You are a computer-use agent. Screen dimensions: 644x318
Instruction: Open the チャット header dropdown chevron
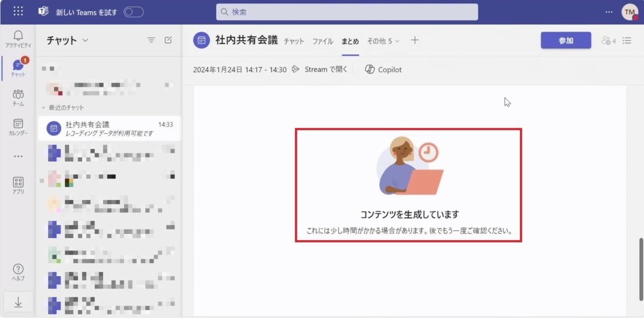click(84, 40)
